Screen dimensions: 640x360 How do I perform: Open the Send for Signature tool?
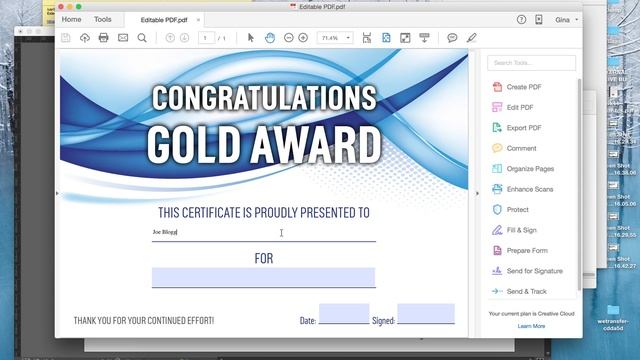(527, 271)
